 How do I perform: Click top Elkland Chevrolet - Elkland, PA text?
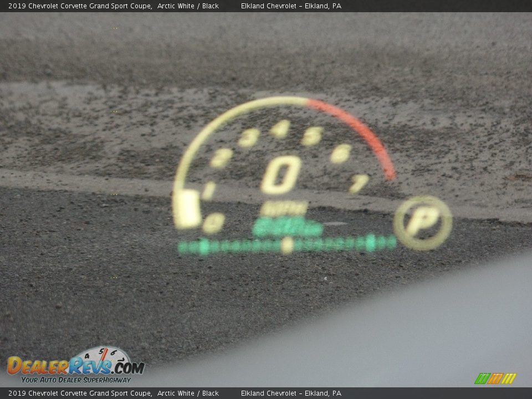(x=291, y=6)
